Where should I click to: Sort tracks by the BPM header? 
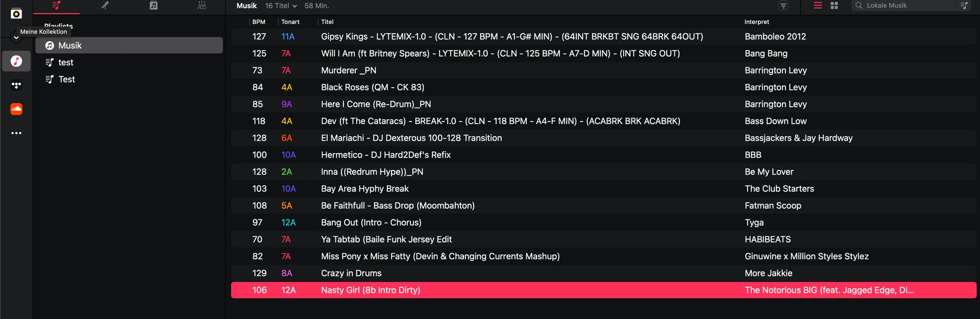[259, 22]
